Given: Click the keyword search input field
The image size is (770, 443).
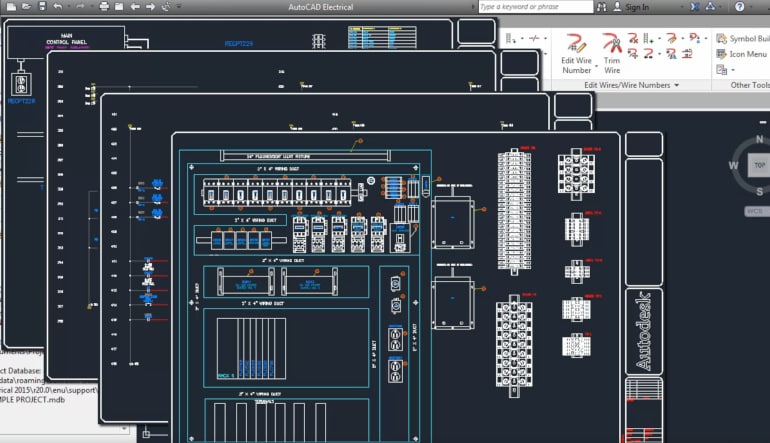Looking at the screenshot, I should pyautogui.click(x=536, y=7).
